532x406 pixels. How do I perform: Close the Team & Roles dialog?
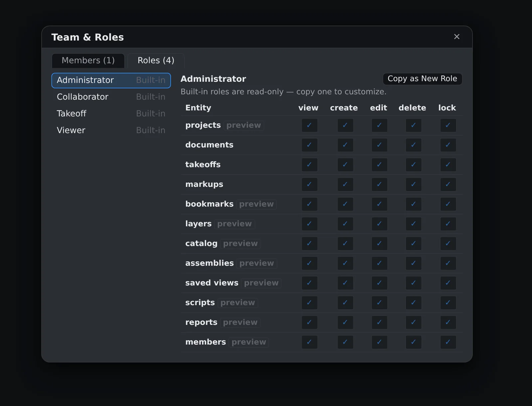(x=457, y=37)
